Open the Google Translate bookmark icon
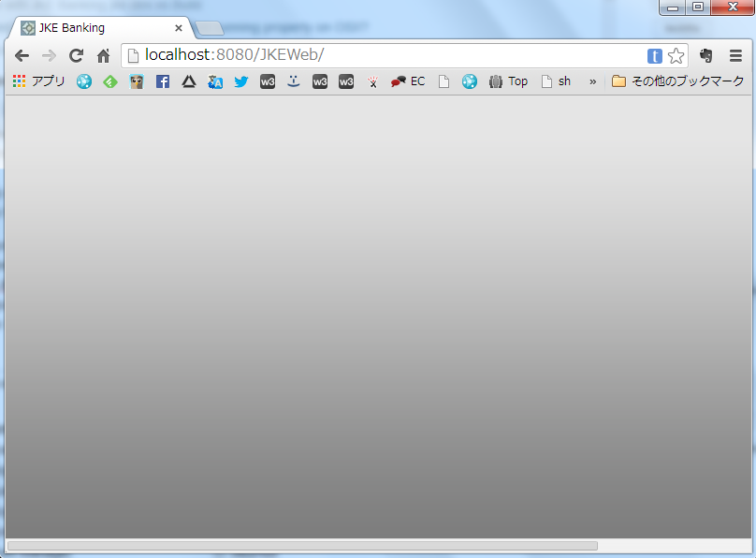Image resolution: width=756 pixels, height=558 pixels. click(x=215, y=81)
